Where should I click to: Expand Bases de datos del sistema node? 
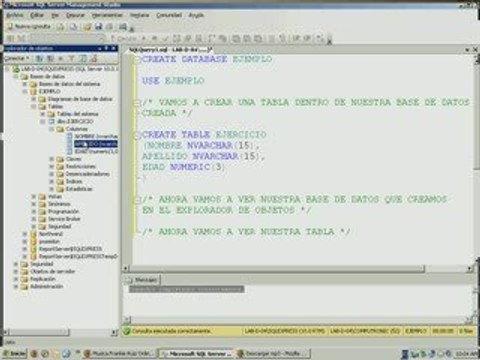[x=25, y=84]
